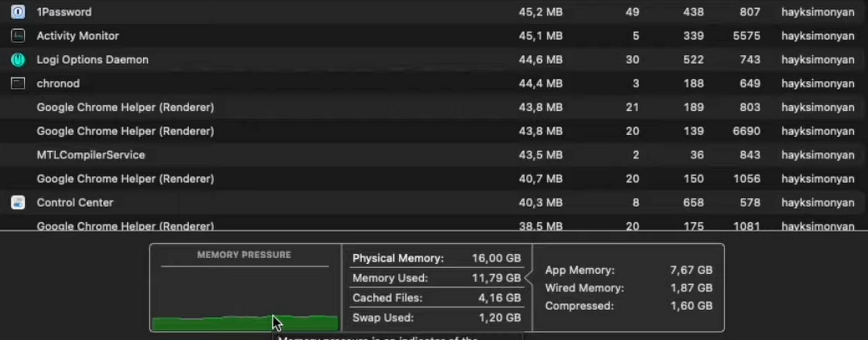The image size is (868, 340).
Task: Select the MTLCompilerService process name
Action: [x=91, y=155]
